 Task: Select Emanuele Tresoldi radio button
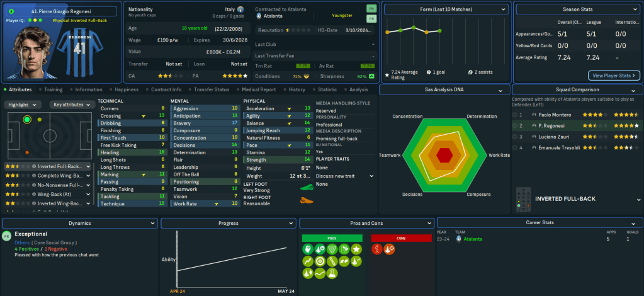(516, 147)
